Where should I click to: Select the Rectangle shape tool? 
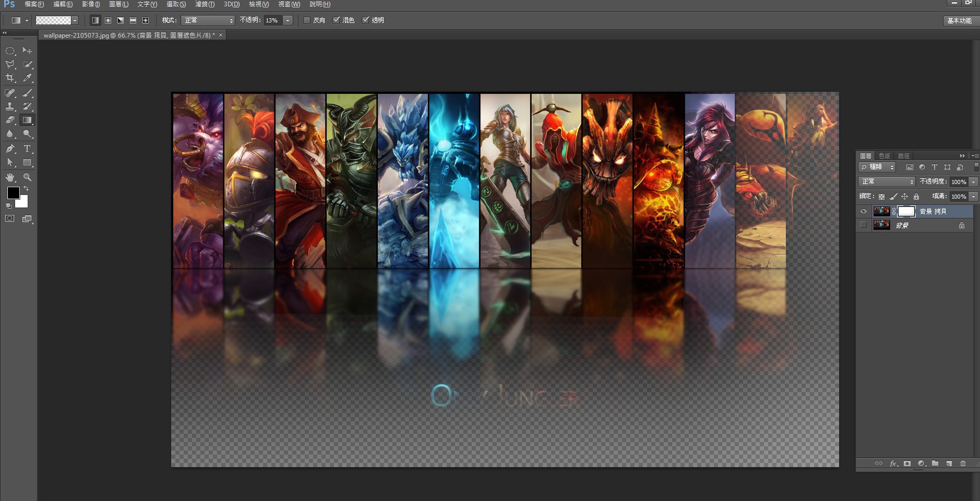coord(27,163)
